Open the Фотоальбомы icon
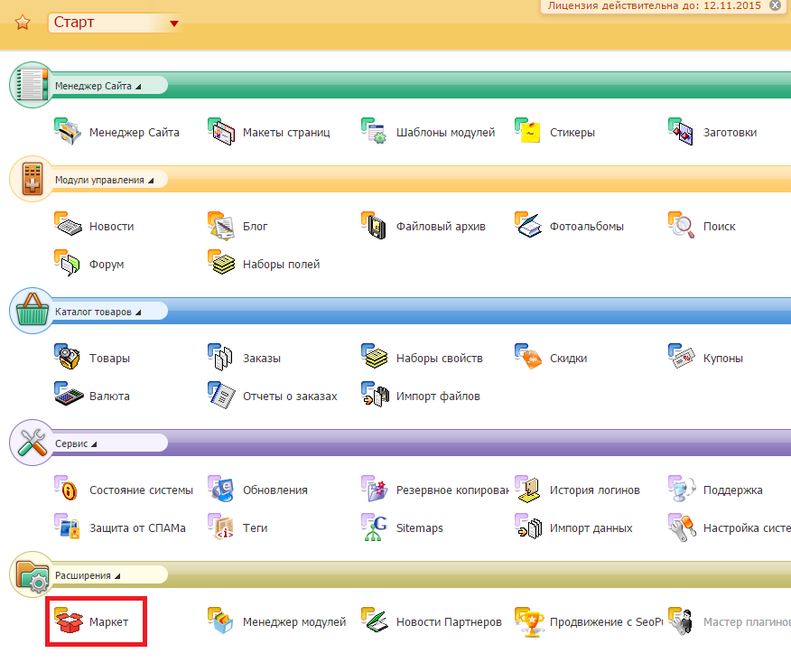This screenshot has height=672, width=791. pyautogui.click(x=528, y=226)
